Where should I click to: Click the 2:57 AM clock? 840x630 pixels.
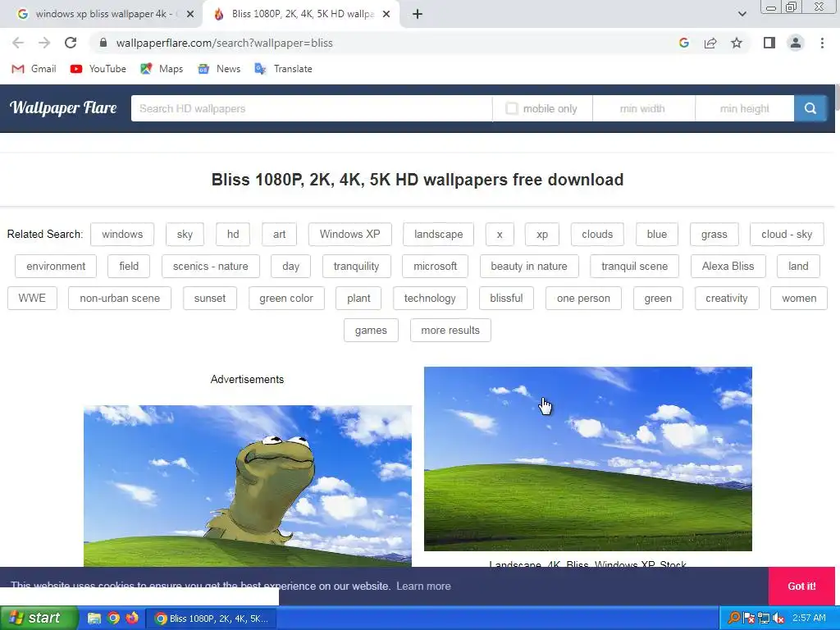(809, 619)
